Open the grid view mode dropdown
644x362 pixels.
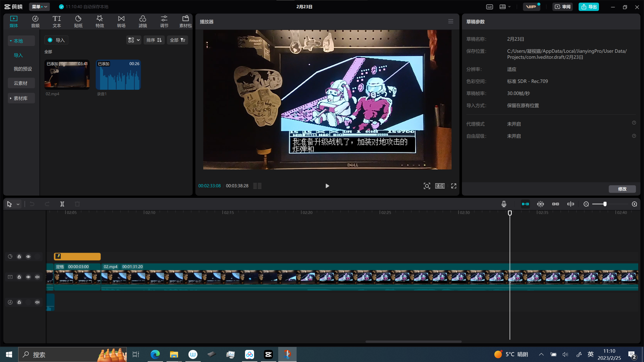pos(134,40)
